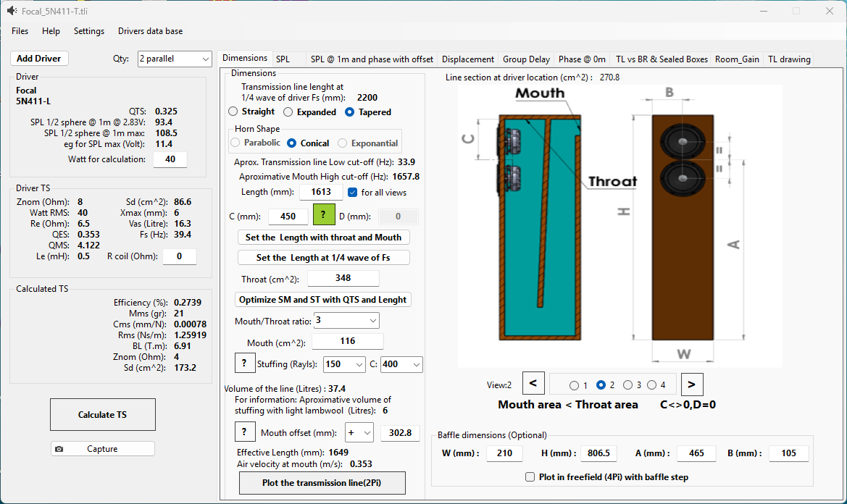Switch to the Group Delay tab

[x=526, y=59]
